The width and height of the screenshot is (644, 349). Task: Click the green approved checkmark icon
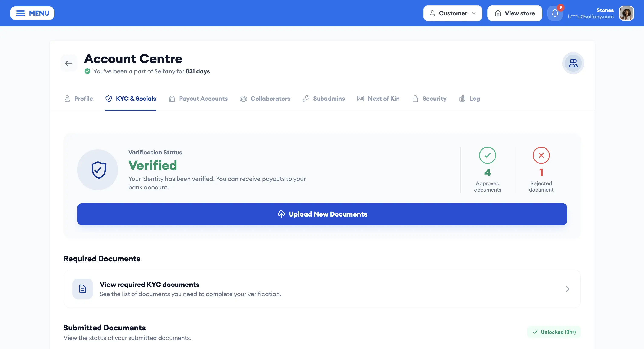tap(488, 155)
